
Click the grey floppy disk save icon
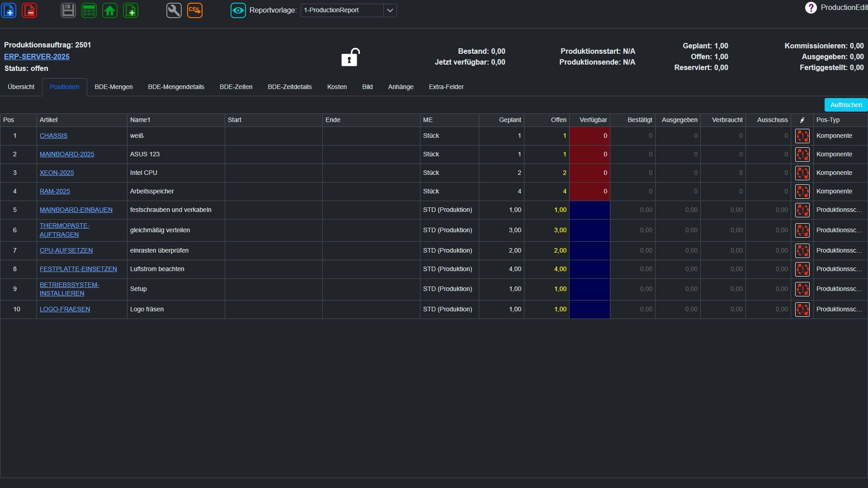68,10
